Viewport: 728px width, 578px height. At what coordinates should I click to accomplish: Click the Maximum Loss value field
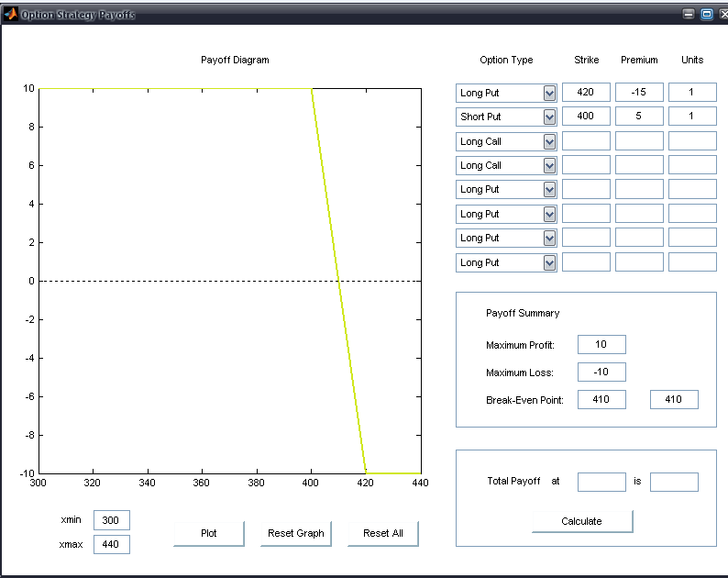point(601,372)
